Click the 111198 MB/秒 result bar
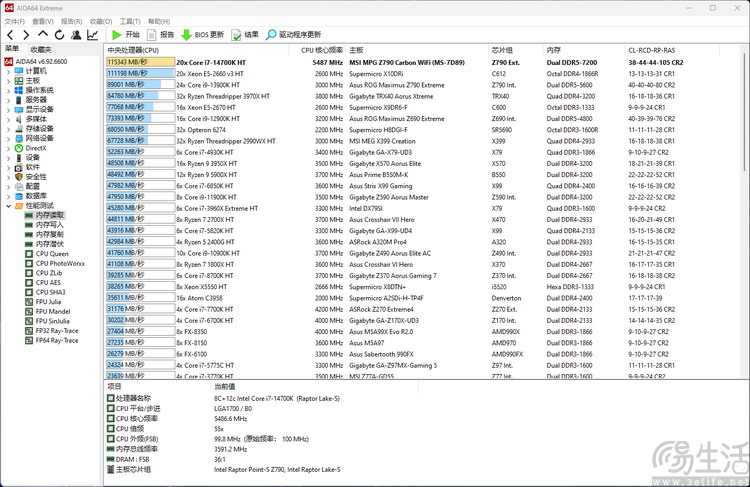This screenshot has height=487, width=750. (141, 74)
